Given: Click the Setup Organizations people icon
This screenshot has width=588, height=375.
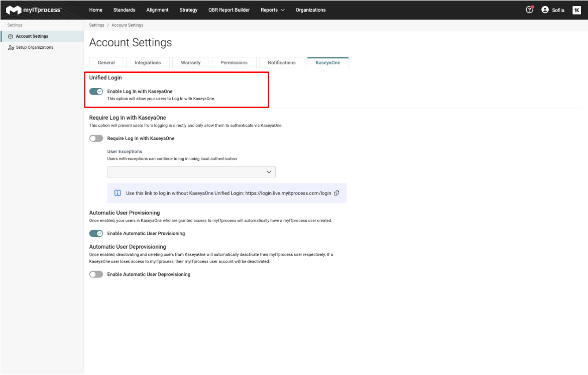Looking at the screenshot, I should pos(11,48).
